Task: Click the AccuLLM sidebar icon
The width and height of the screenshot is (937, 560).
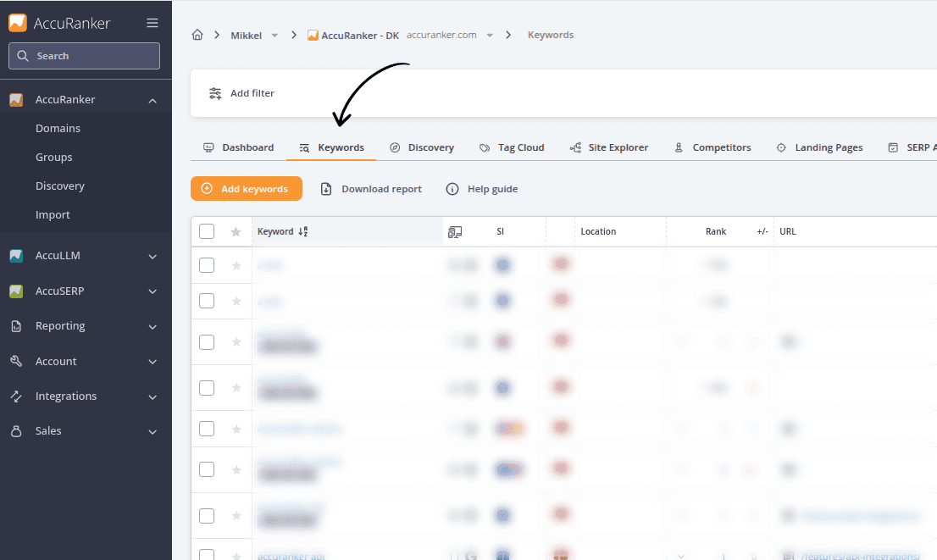Action: [x=16, y=256]
